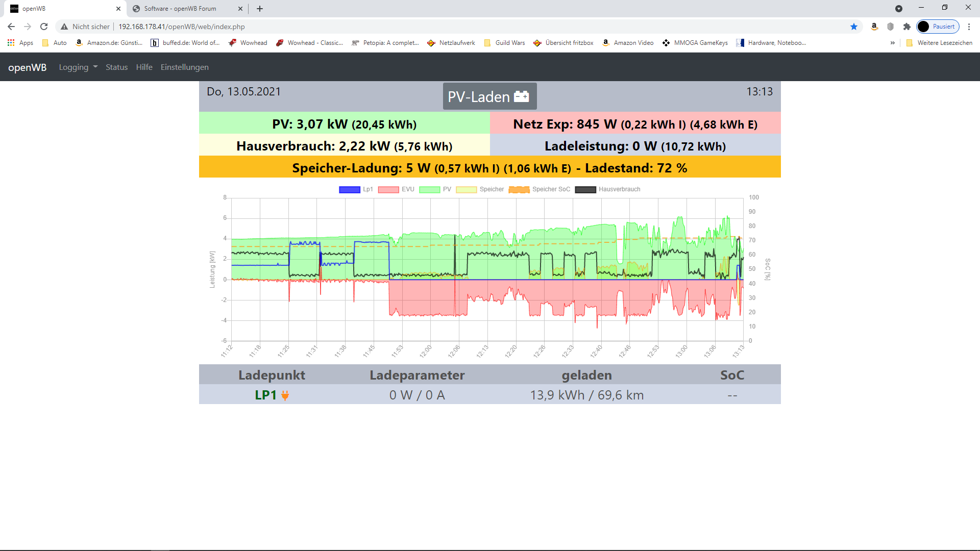The width and height of the screenshot is (980, 551).
Task: Expand the hidden bookmarks chevron
Action: 892,43
